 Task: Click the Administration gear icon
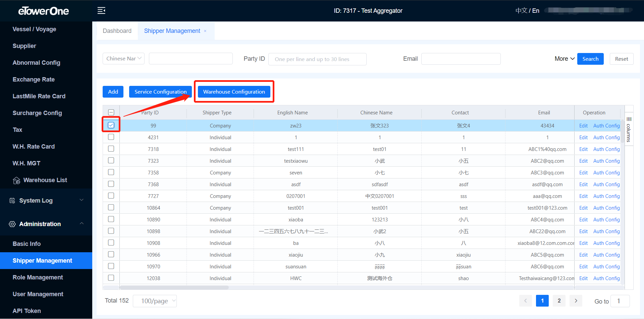(12, 224)
